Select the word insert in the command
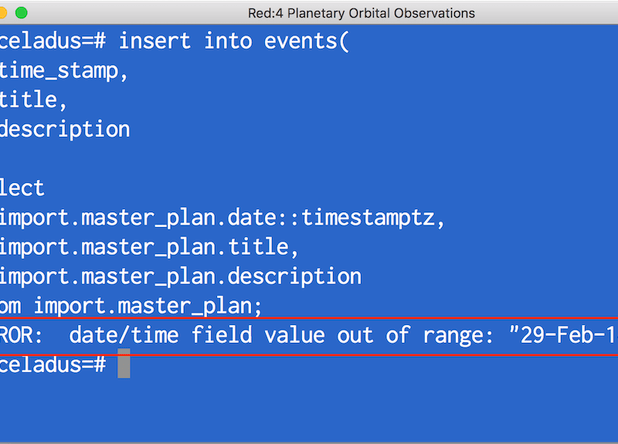Image resolution: width=618 pixels, height=444 pixels. pyautogui.click(x=154, y=41)
